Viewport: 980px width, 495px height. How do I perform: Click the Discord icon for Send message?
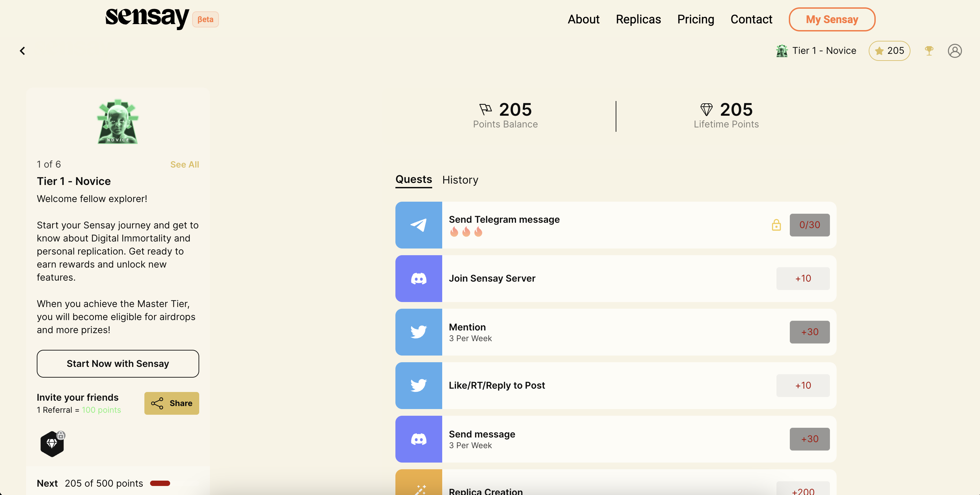418,439
